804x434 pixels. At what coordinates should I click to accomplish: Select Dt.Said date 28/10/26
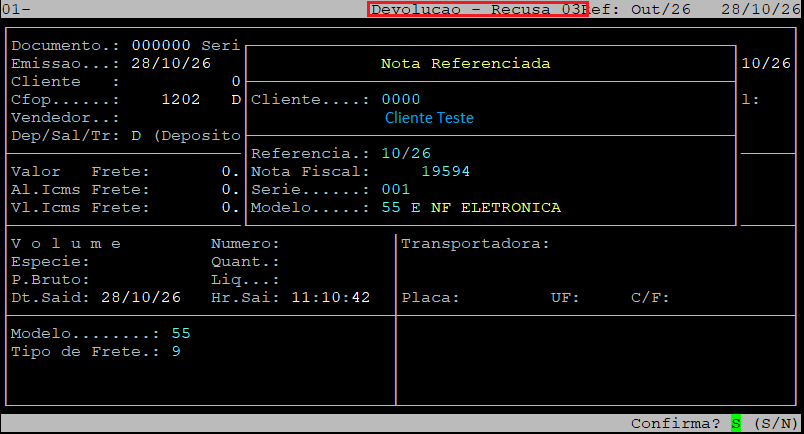(x=140, y=298)
